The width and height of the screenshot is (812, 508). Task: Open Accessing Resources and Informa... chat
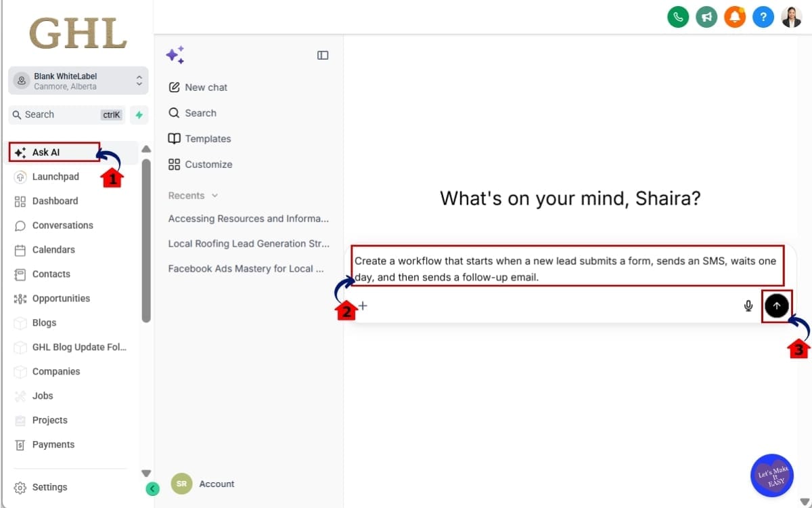coord(248,219)
